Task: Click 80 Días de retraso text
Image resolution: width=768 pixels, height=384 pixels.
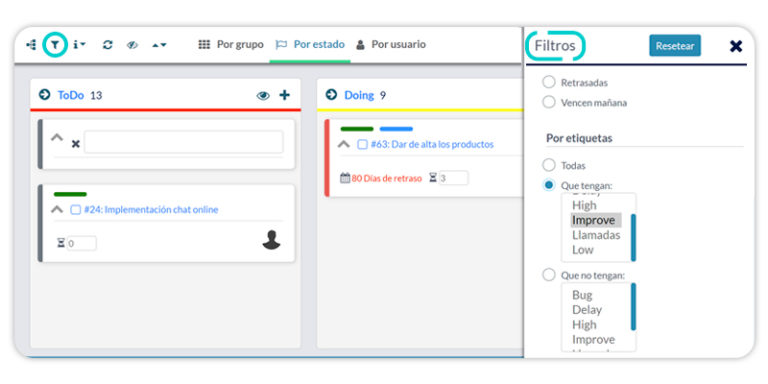Action: click(387, 179)
